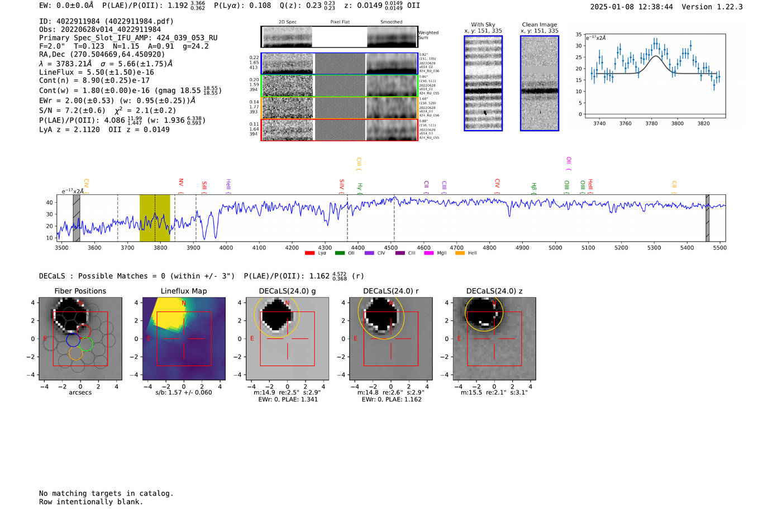
Task: Click the m:15.5 re:2.1" s:3.1" caption
Action: coord(494,392)
